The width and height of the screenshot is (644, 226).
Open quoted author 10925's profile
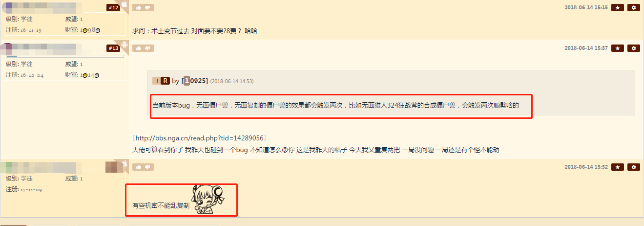pyautogui.click(x=196, y=81)
